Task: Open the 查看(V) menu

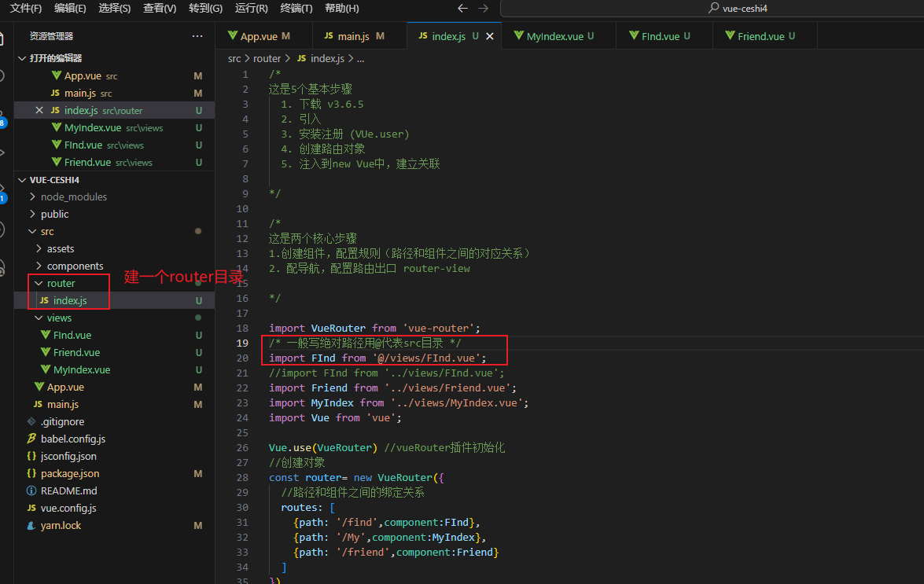Action: 160,8
